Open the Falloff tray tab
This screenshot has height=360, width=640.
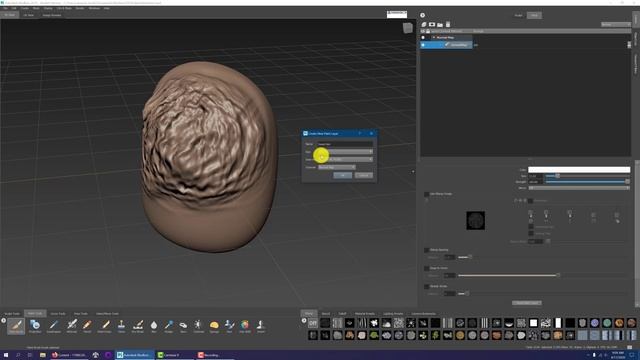pyautogui.click(x=342, y=313)
